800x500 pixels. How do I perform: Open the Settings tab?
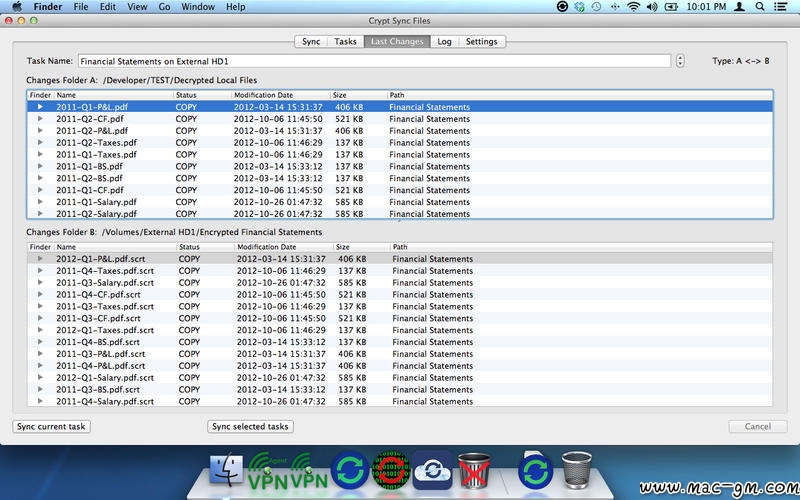(482, 41)
